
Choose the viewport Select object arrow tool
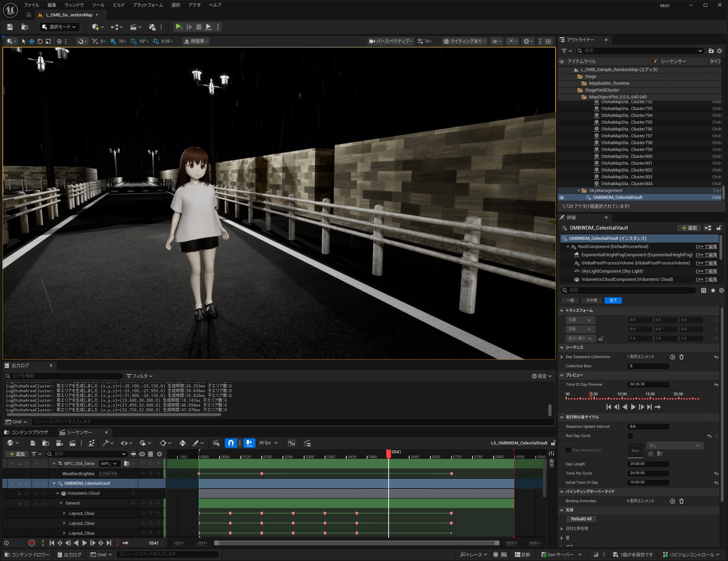click(24, 41)
